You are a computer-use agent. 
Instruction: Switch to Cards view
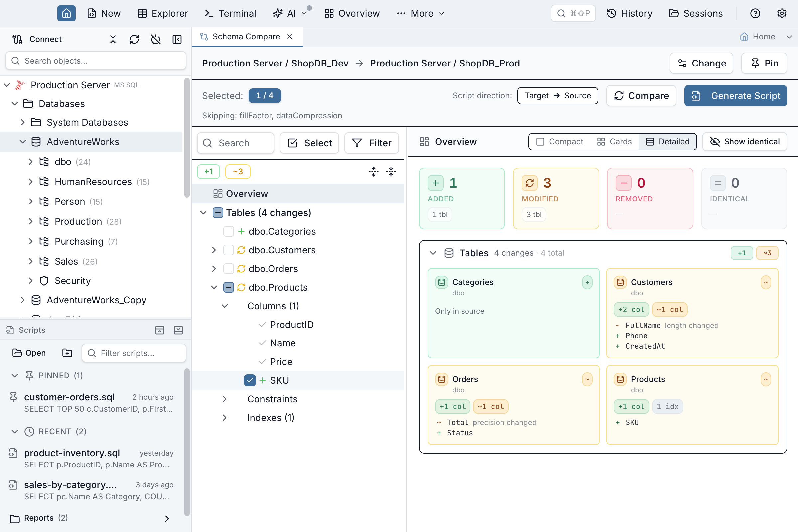click(x=614, y=142)
